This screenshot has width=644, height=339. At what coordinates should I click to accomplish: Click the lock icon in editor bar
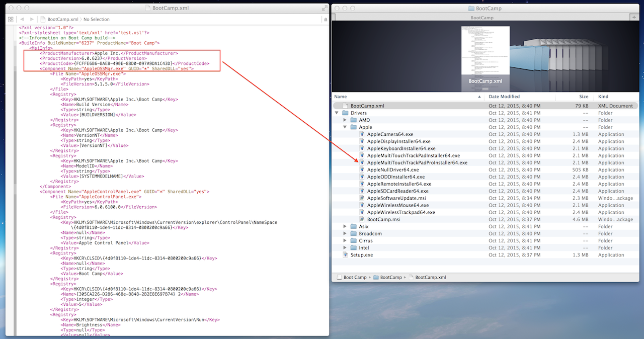[x=326, y=19]
